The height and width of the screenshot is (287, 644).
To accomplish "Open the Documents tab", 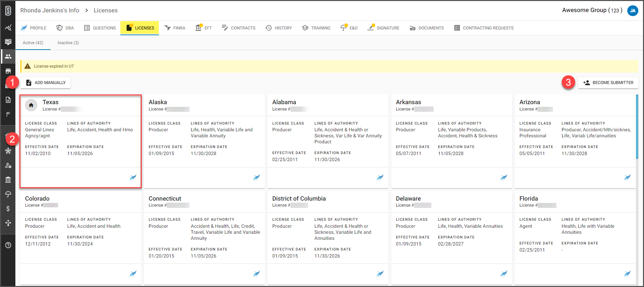I will [x=427, y=28].
